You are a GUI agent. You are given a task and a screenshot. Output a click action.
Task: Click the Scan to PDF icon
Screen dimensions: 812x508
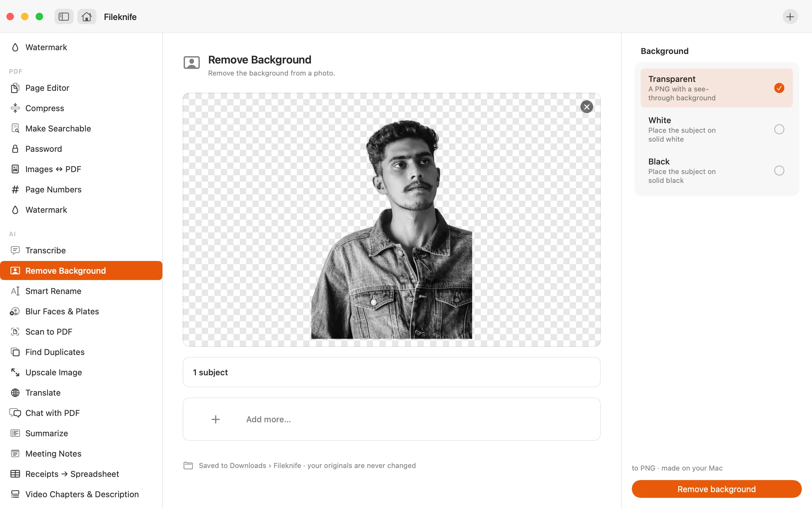15,331
